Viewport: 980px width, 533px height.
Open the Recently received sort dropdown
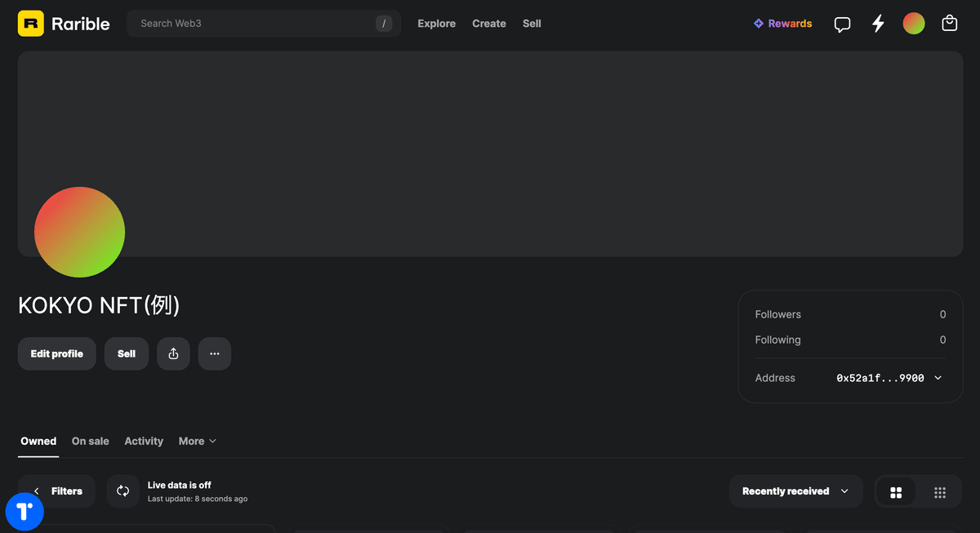pyautogui.click(x=795, y=491)
